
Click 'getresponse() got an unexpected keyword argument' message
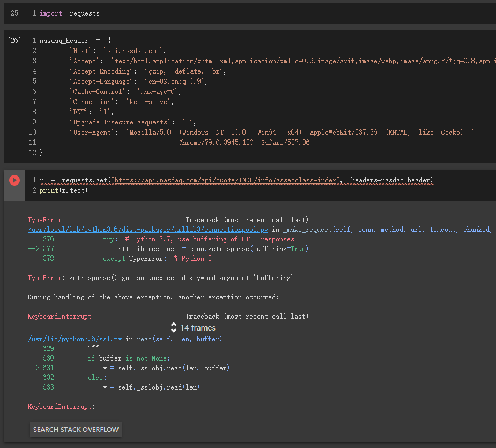pos(160,278)
